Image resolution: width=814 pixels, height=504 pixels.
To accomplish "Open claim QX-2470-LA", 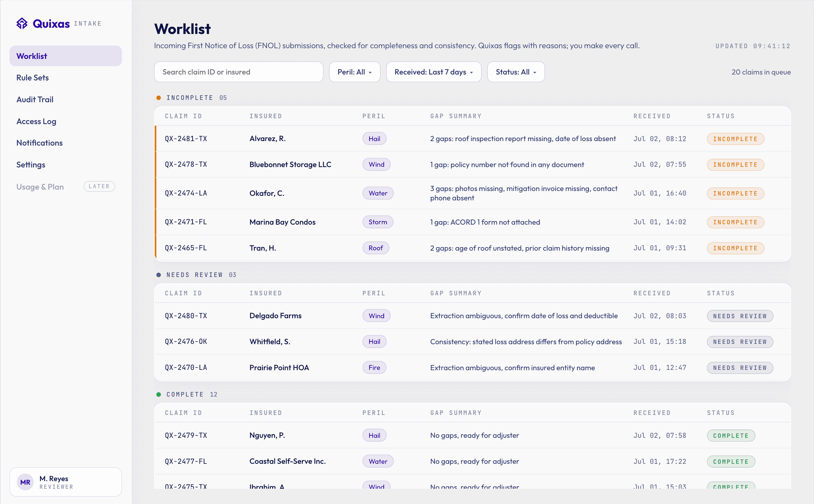I will 186,367.
